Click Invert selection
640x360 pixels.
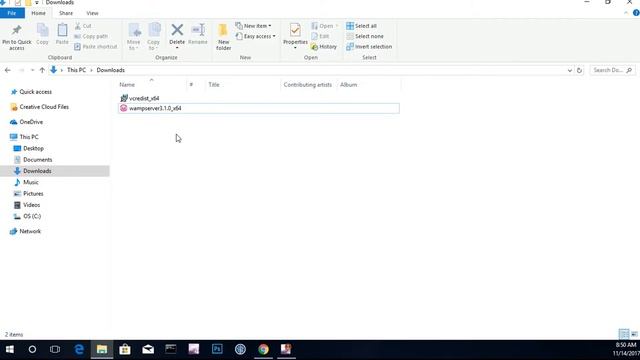click(x=369, y=47)
